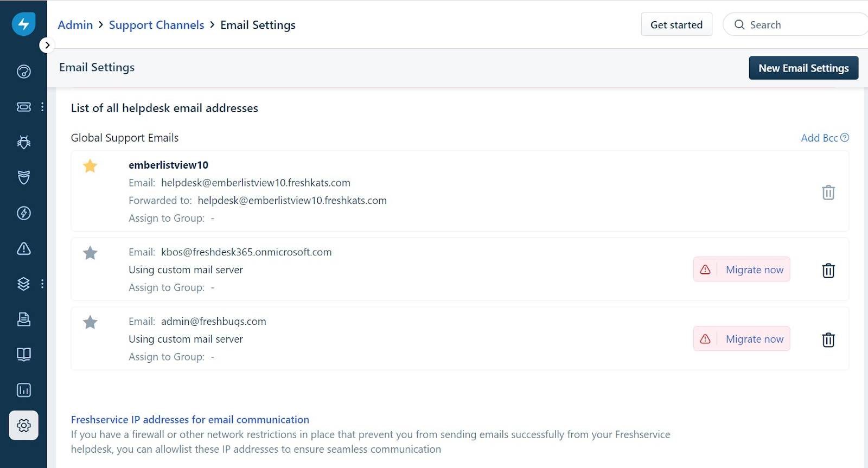The image size is (868, 468).
Task: Open the tickets more options dots
Action: tap(42, 107)
